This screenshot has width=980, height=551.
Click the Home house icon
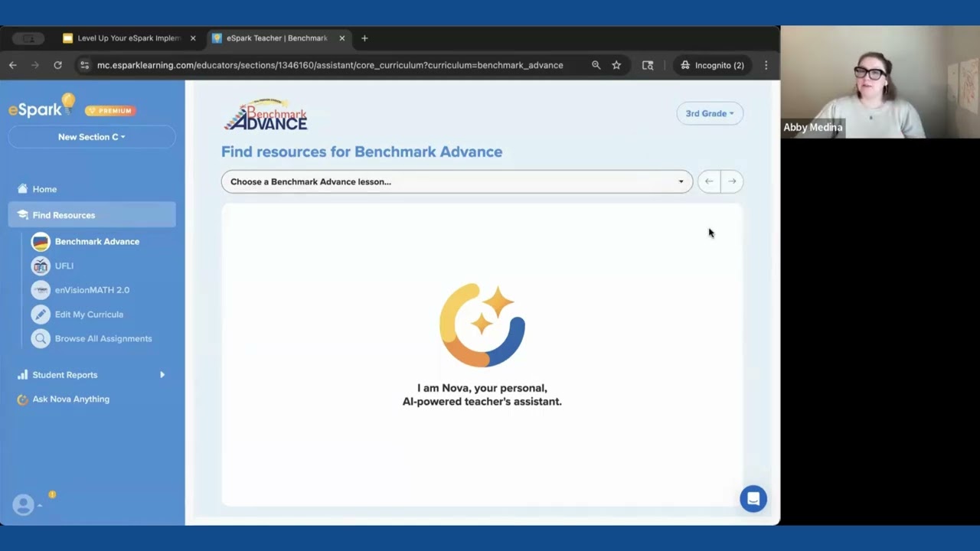22,189
